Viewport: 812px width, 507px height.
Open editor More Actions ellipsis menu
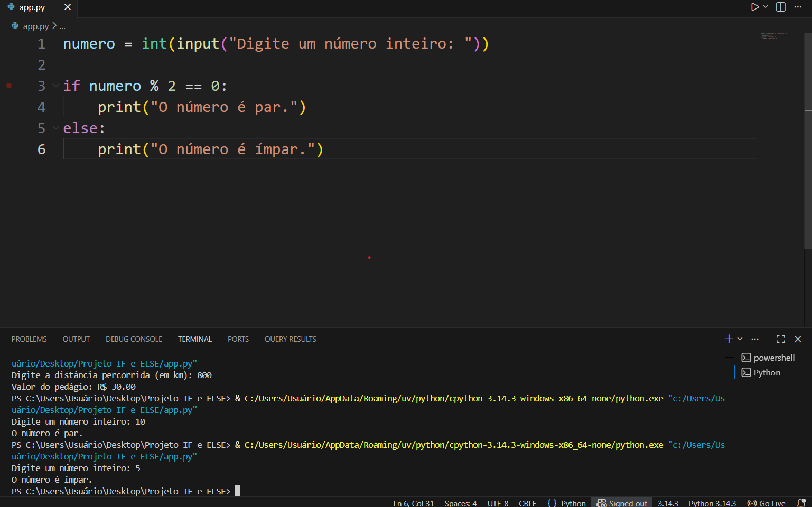click(798, 7)
